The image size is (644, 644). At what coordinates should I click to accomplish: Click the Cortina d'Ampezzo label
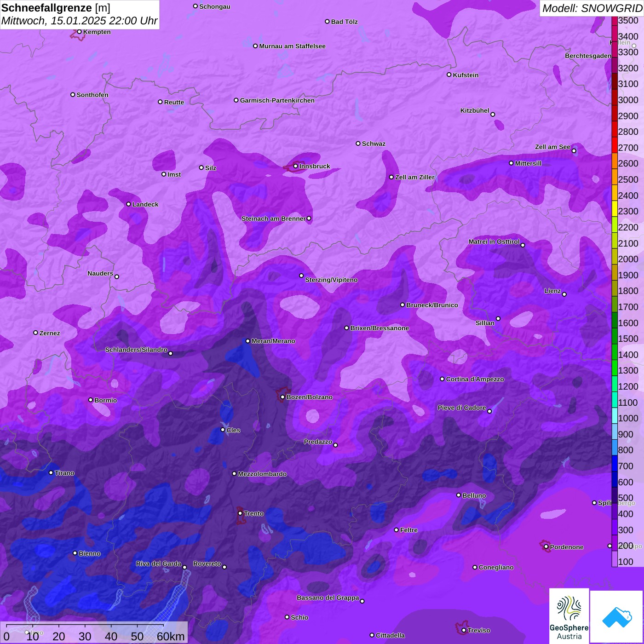[475, 379]
